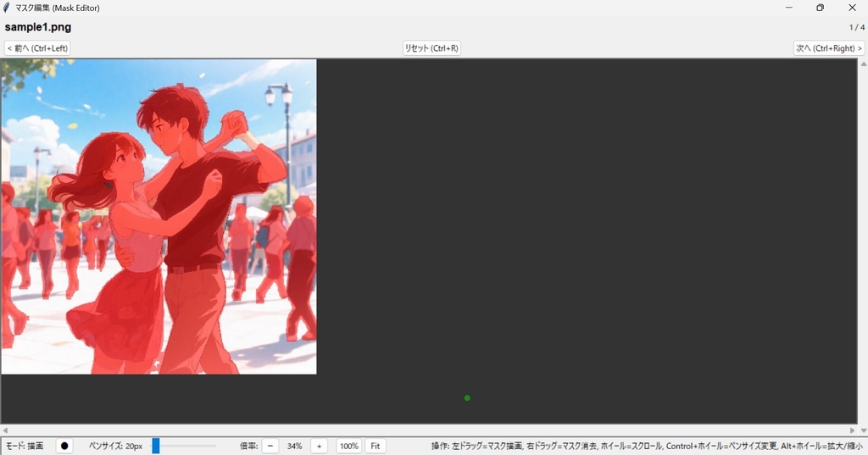
Task: Click the sample image with red mask
Action: coord(159,216)
